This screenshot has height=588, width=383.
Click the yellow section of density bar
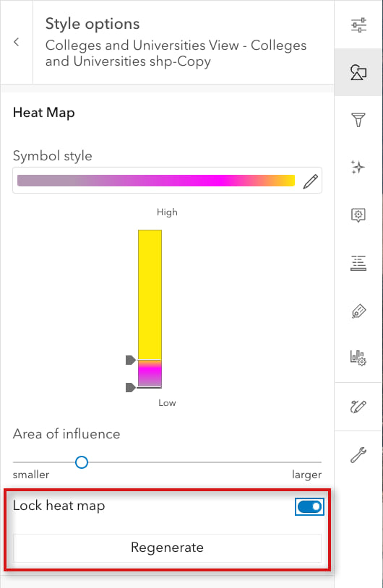[x=150, y=295]
